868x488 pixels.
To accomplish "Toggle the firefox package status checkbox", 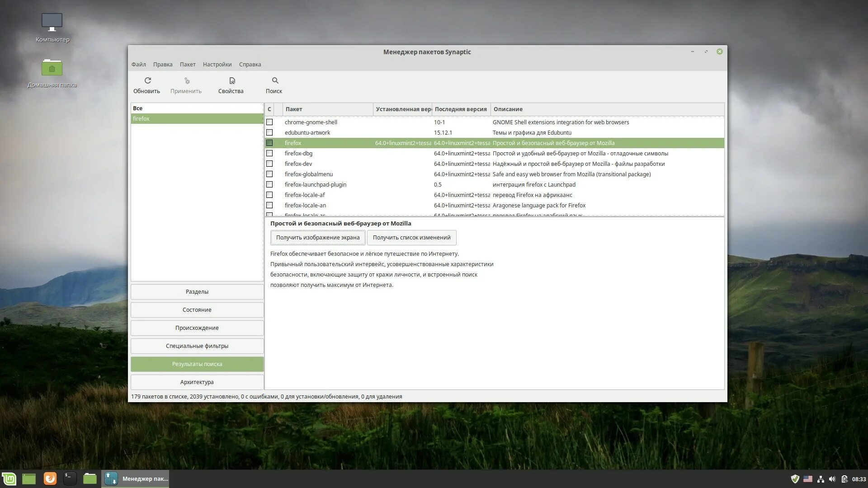I will point(269,143).
